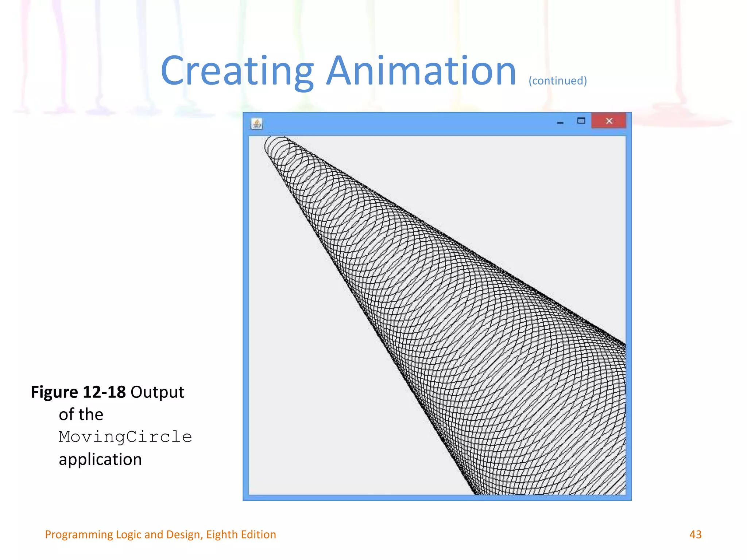747x560 pixels.
Task: Click the 'Figure 12-18' caption label
Action: [x=78, y=392]
